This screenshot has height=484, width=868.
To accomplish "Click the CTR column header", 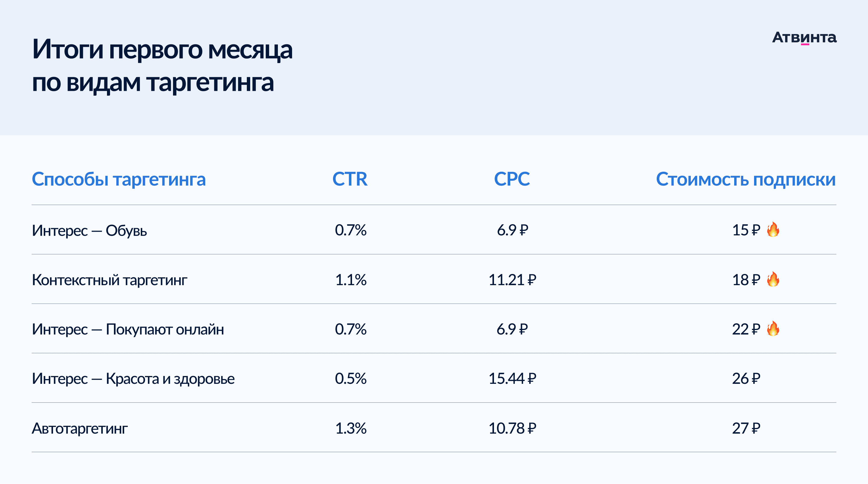I will click(350, 179).
